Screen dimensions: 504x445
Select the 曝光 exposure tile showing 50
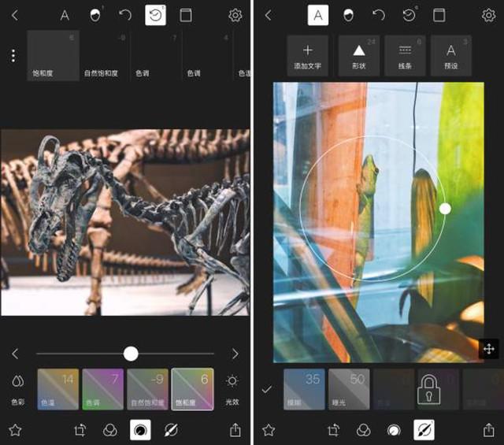[x=349, y=389]
